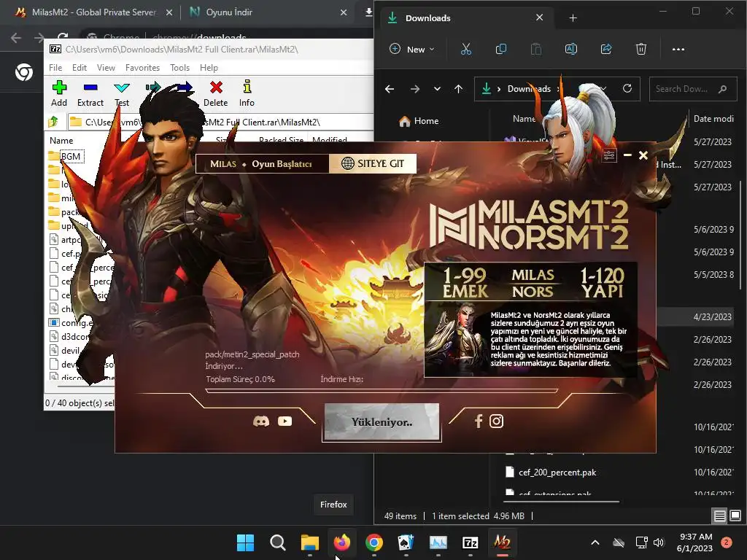Open the Favorites menu in 7-Zip
Image resolution: width=747 pixels, height=560 pixels.
(x=142, y=68)
